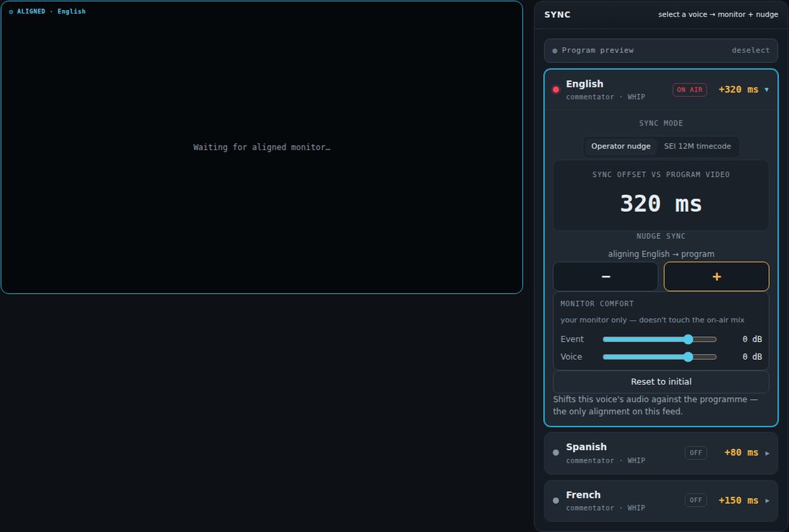Click the grey status dot beside Spanish
The image size is (789, 532).
coord(555,452)
